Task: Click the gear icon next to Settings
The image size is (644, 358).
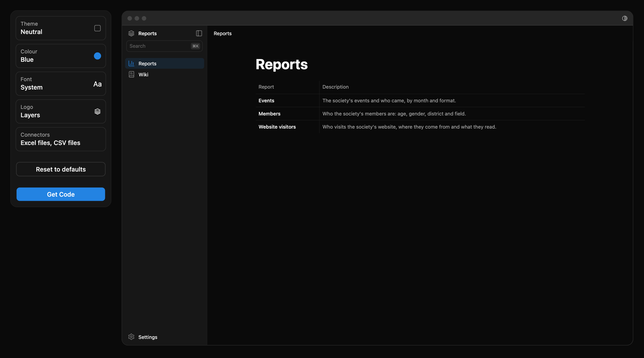Action: coord(131,337)
